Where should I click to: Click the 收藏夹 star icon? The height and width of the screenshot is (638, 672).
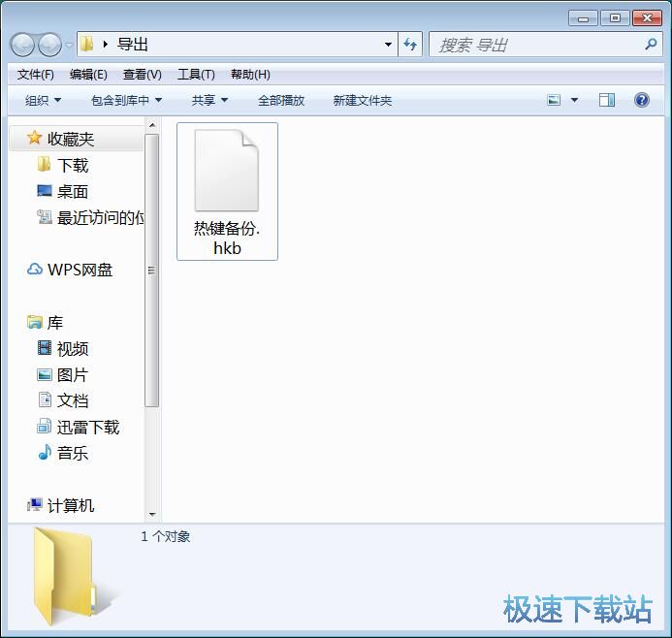click(x=34, y=138)
